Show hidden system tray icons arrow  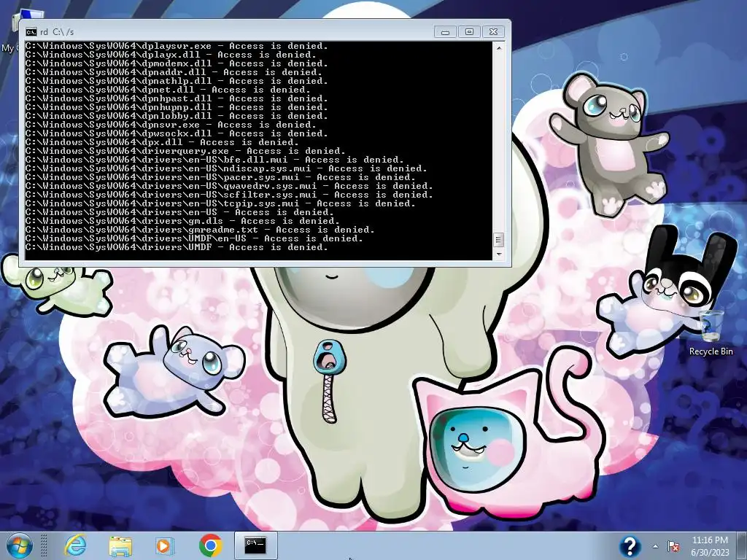[656, 547]
